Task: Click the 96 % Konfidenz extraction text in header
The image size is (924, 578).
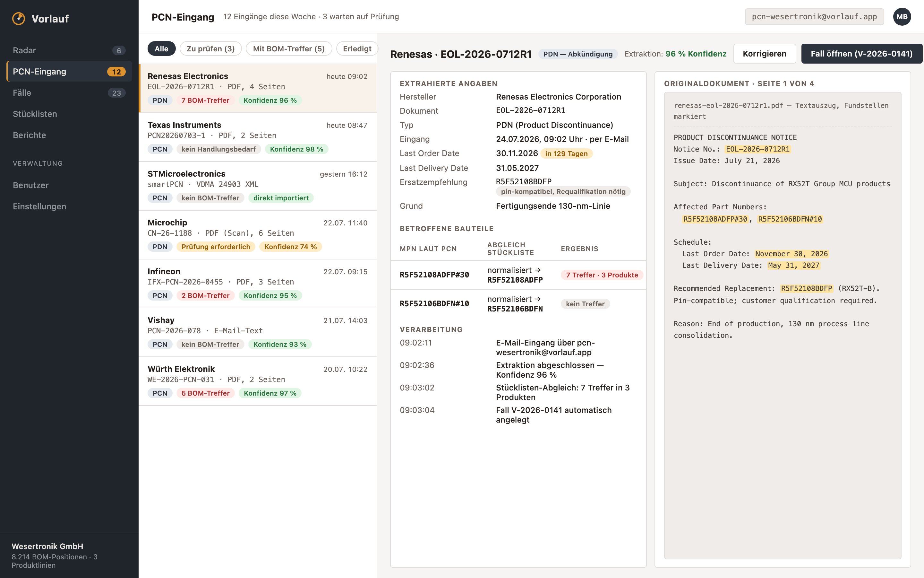Action: (x=696, y=54)
